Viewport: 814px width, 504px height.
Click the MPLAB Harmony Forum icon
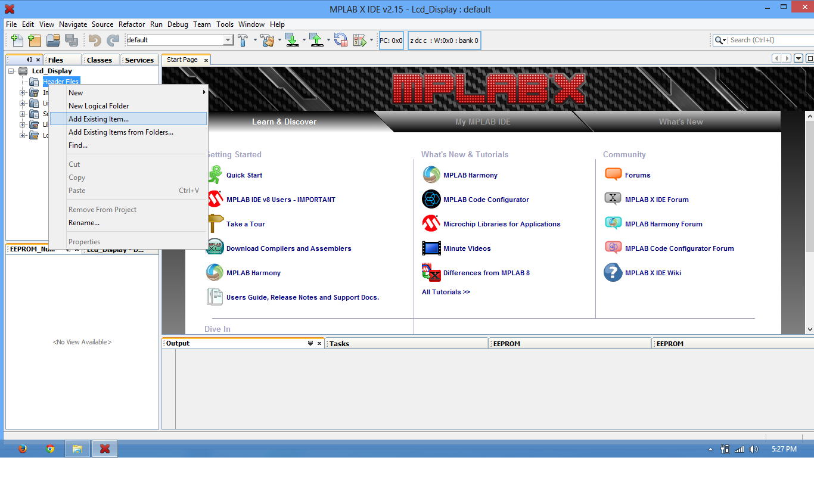pyautogui.click(x=613, y=223)
